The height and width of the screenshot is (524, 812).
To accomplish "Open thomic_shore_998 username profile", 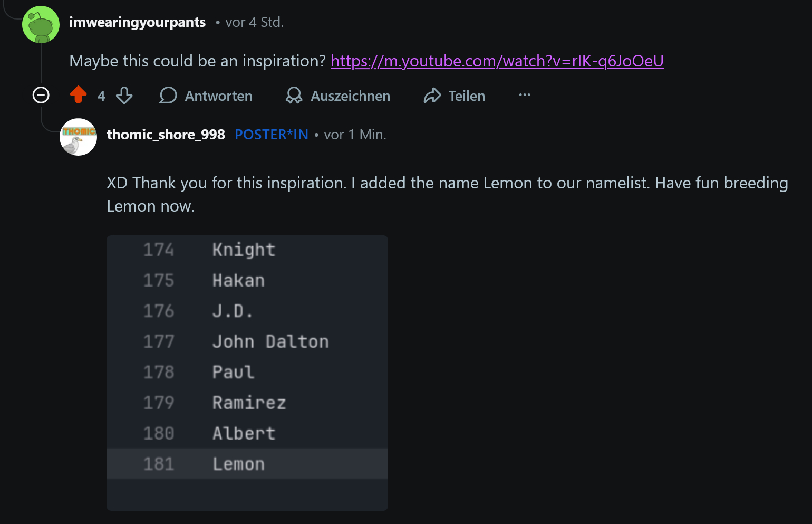I will coord(166,135).
